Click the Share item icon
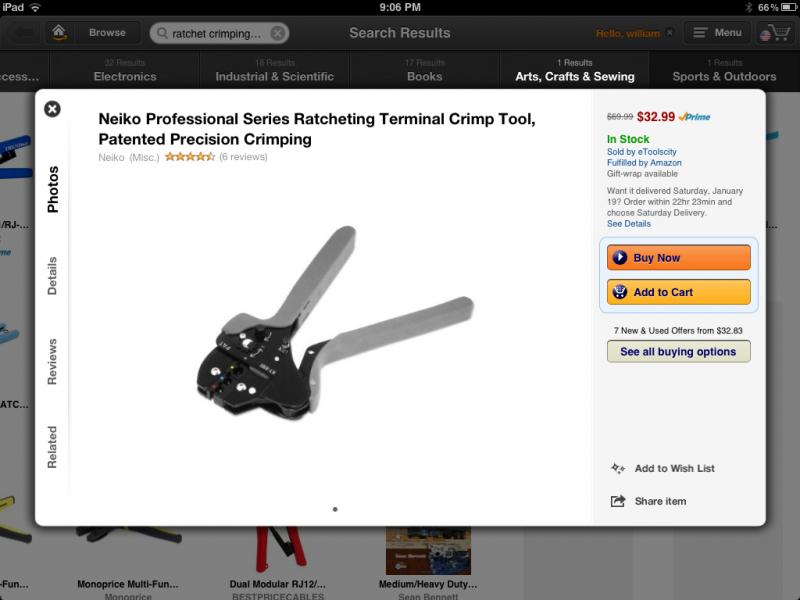800x600 pixels. coord(618,501)
